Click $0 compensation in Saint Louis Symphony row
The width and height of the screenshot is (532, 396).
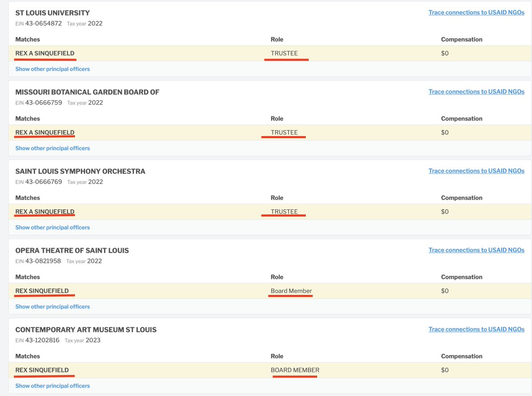[445, 212]
